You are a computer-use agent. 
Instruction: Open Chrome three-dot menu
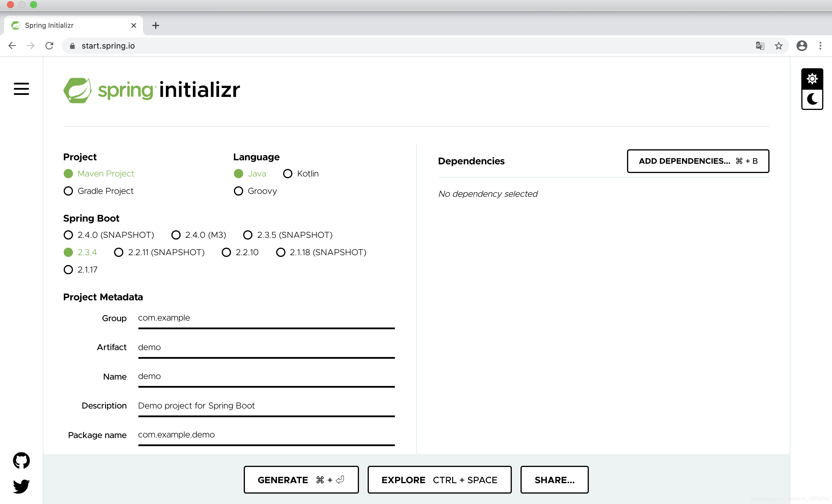(820, 46)
